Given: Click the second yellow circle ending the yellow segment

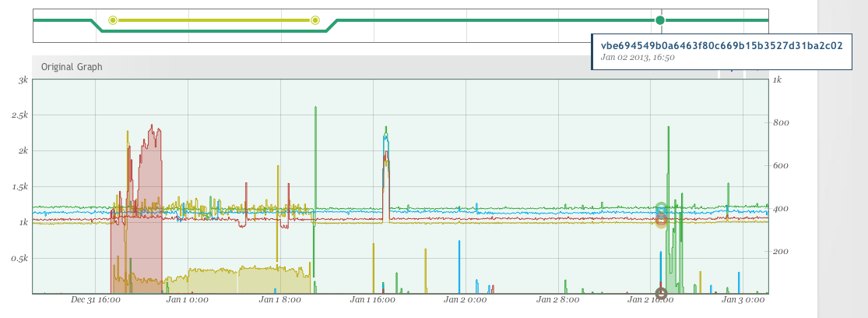Looking at the screenshot, I should click(x=315, y=20).
